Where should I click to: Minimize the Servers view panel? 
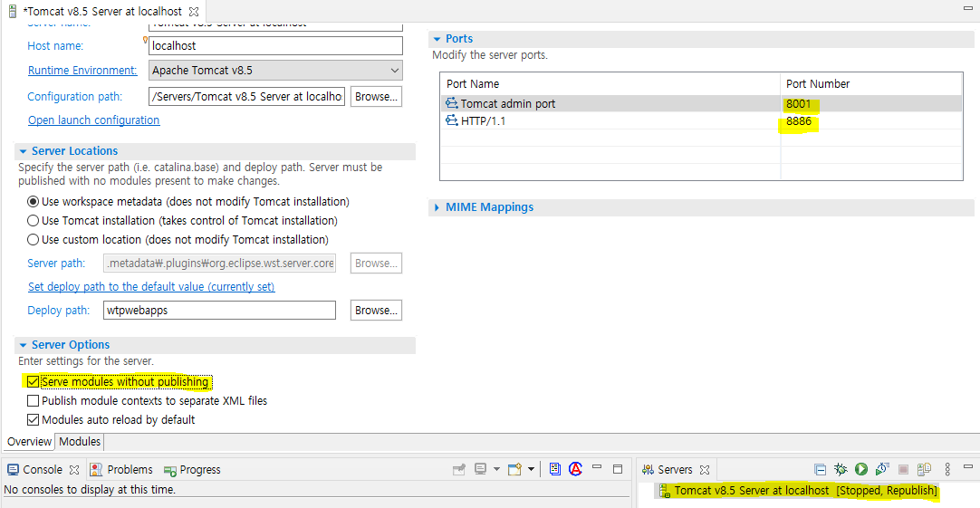968,466
